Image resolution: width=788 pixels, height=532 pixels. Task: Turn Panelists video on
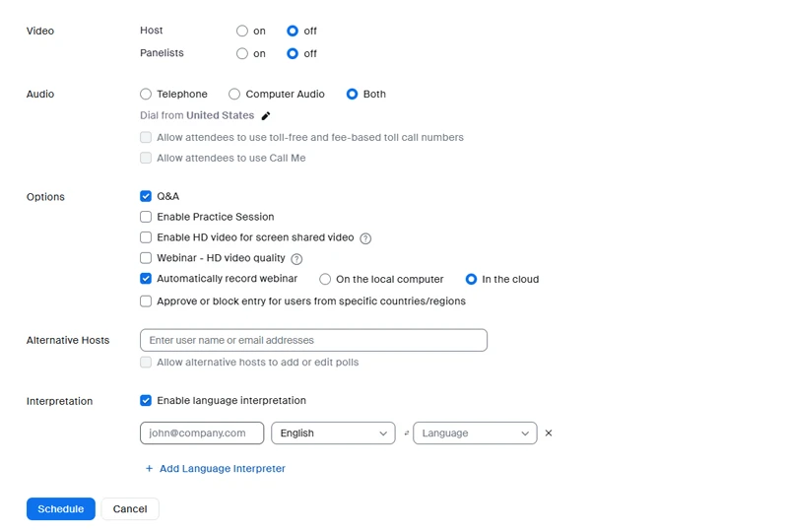[242, 54]
